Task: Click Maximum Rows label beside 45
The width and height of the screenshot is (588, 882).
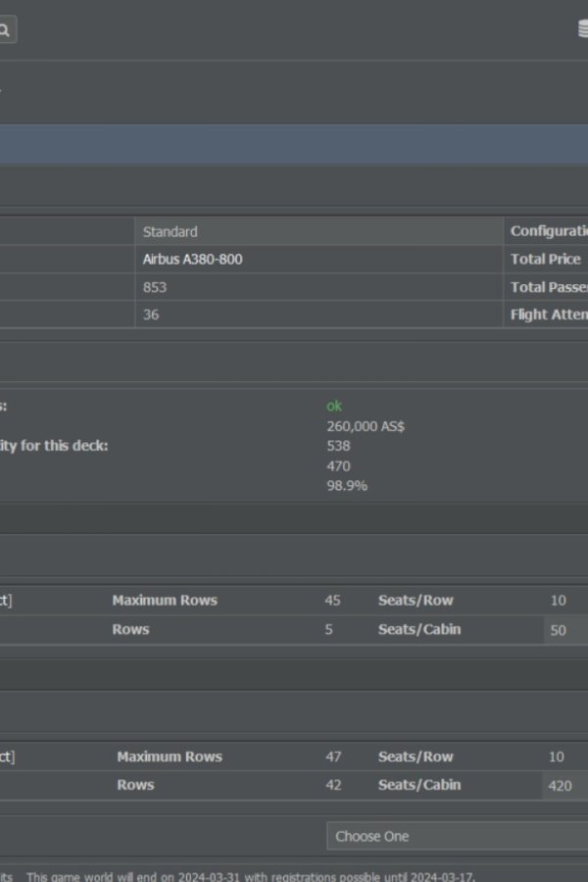Action: pos(165,600)
